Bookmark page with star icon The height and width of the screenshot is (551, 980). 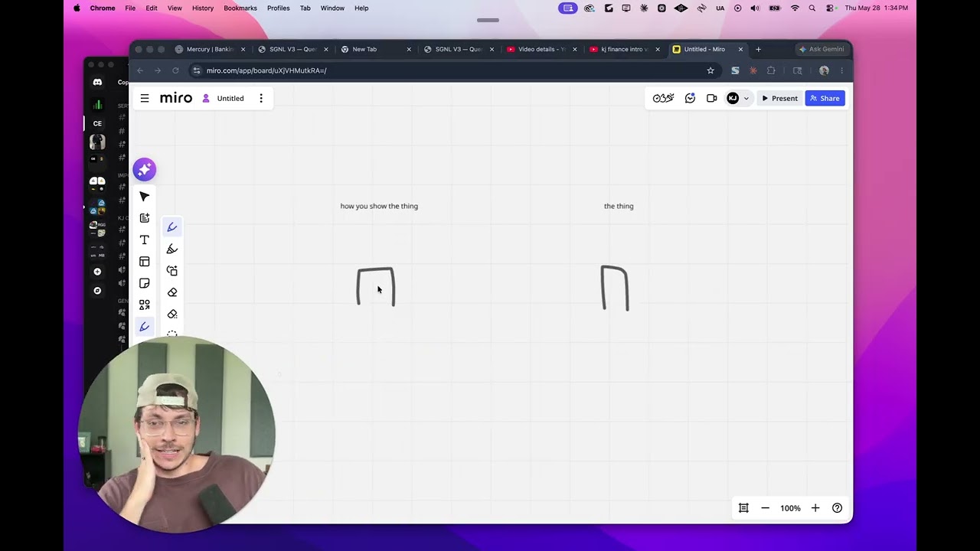coord(710,70)
